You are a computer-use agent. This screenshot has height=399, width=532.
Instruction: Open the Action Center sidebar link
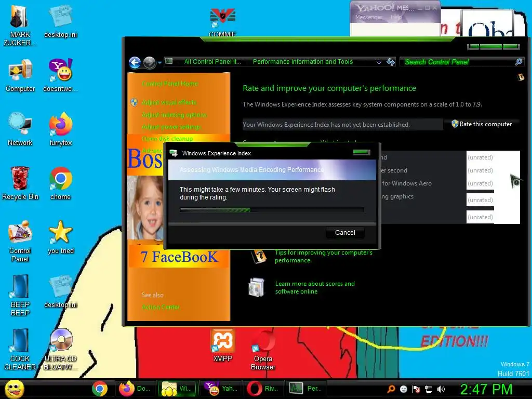(x=161, y=307)
